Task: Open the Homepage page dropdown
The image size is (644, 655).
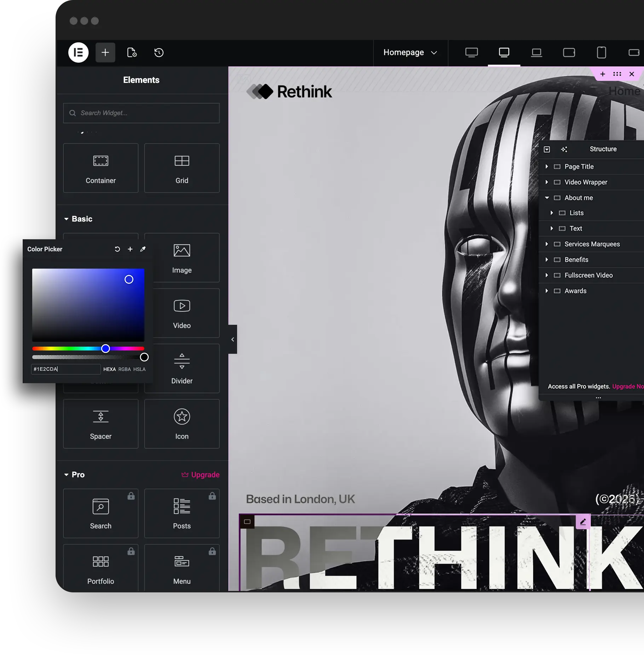Action: point(410,53)
